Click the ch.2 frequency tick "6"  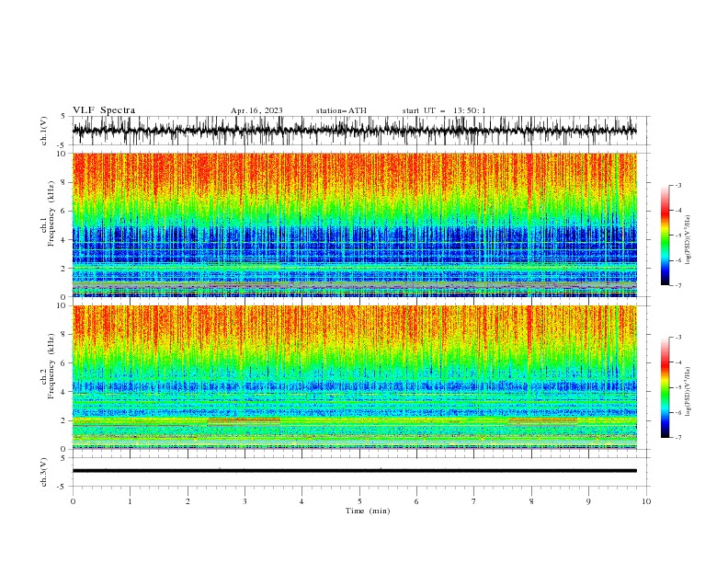(63, 363)
